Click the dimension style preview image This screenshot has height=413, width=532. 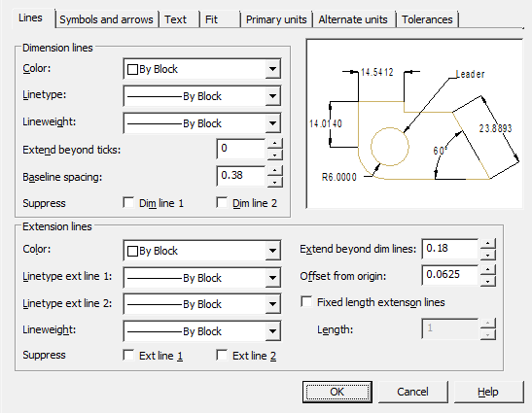414,123
